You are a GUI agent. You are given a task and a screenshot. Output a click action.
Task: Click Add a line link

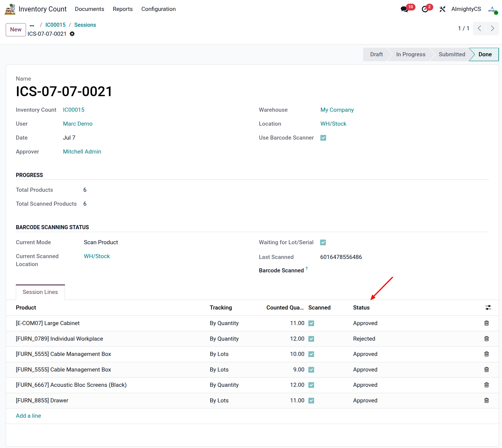click(x=28, y=416)
